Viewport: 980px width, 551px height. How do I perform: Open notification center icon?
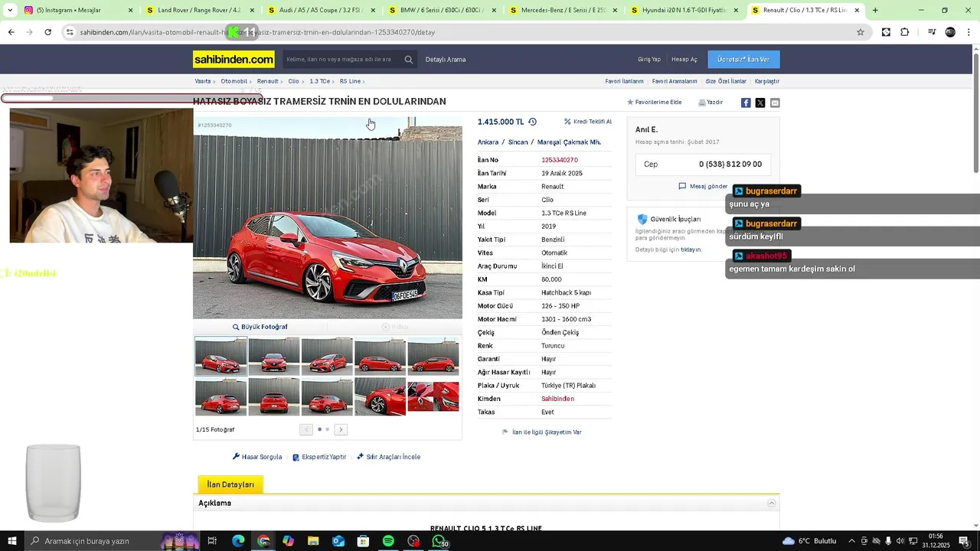964,541
